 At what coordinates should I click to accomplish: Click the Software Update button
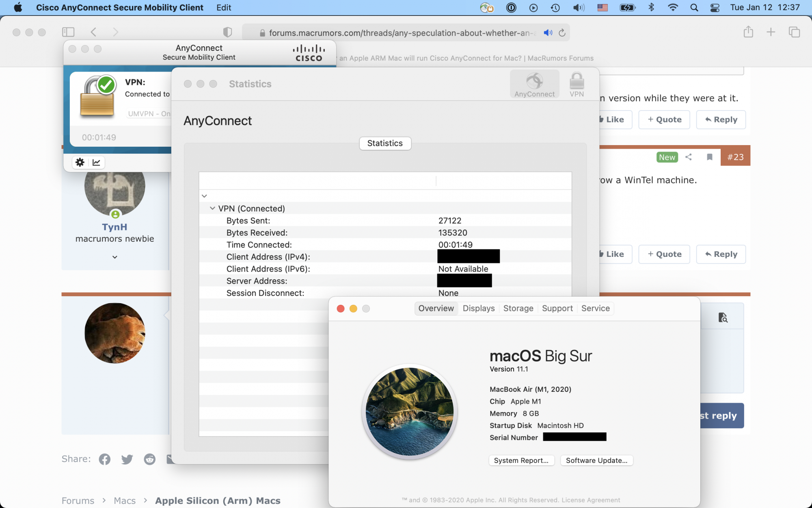(x=596, y=460)
